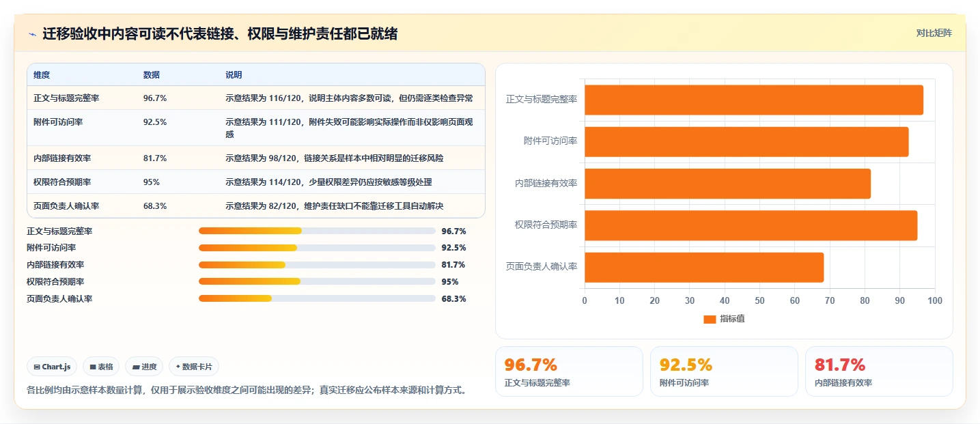This screenshot has width=980, height=424.
Task: Click the 内部链接有效率 chart bar
Action: point(727,184)
